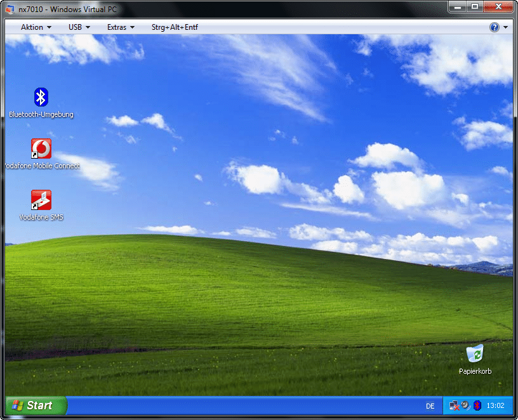Viewport: 518px width, 420px height.
Task: Open the Aktion menu
Action: (36, 27)
